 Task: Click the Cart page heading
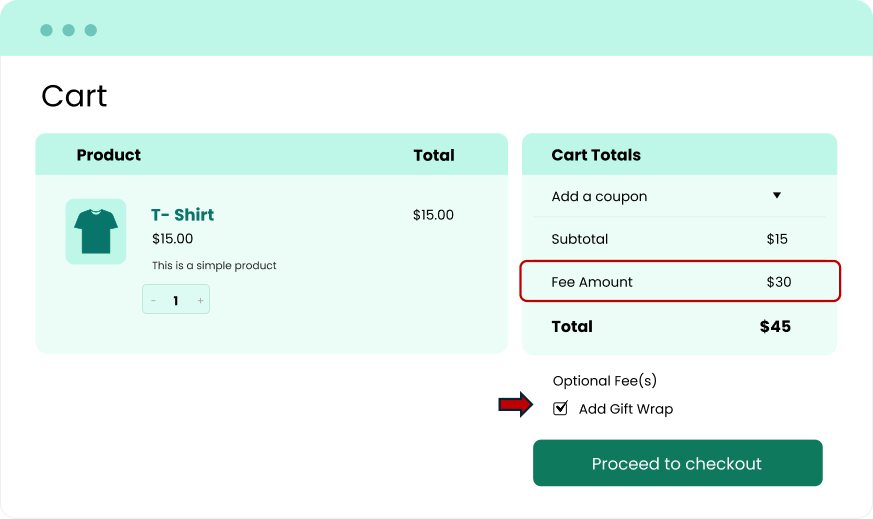pyautogui.click(x=74, y=96)
